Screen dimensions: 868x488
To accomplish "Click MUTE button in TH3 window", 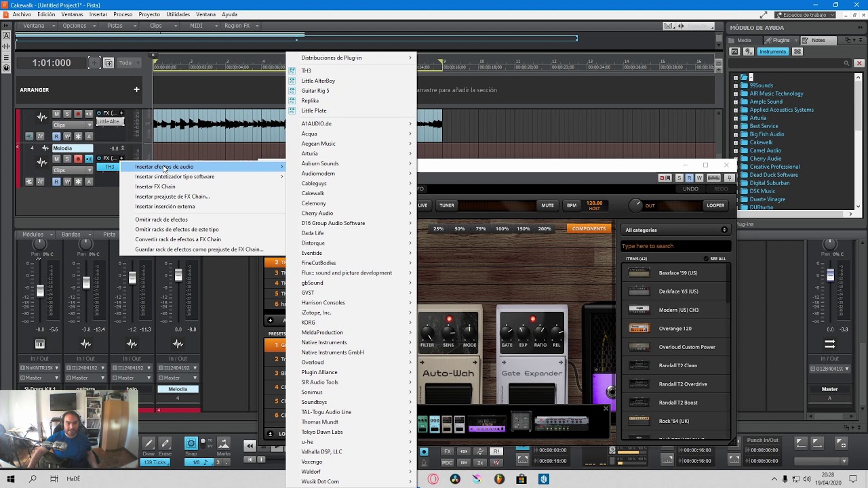I will point(547,205).
